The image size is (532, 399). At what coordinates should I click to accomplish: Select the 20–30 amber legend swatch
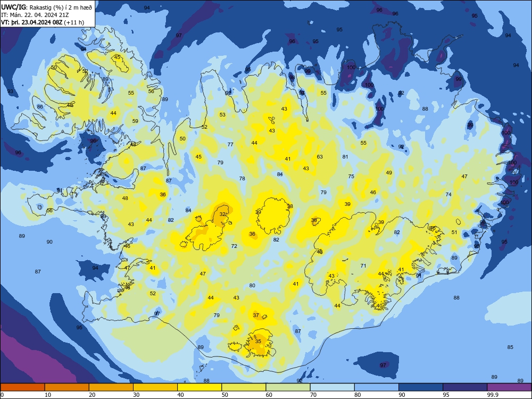click(111, 387)
